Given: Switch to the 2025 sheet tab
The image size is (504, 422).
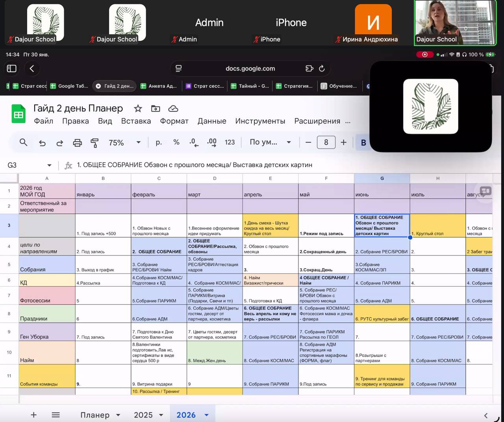Looking at the screenshot, I should [x=143, y=415].
